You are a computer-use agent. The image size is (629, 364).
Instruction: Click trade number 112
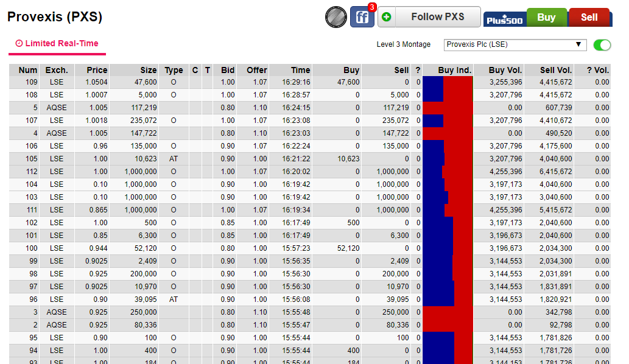(32, 172)
